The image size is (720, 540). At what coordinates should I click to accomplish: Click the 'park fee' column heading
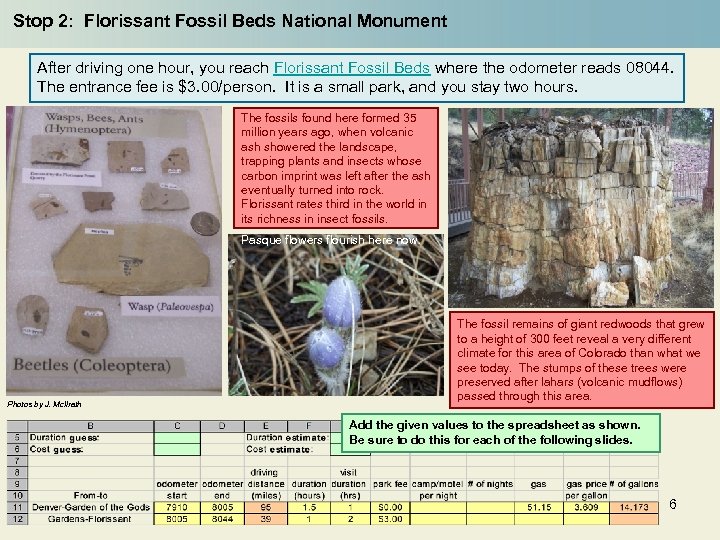pyautogui.click(x=390, y=484)
